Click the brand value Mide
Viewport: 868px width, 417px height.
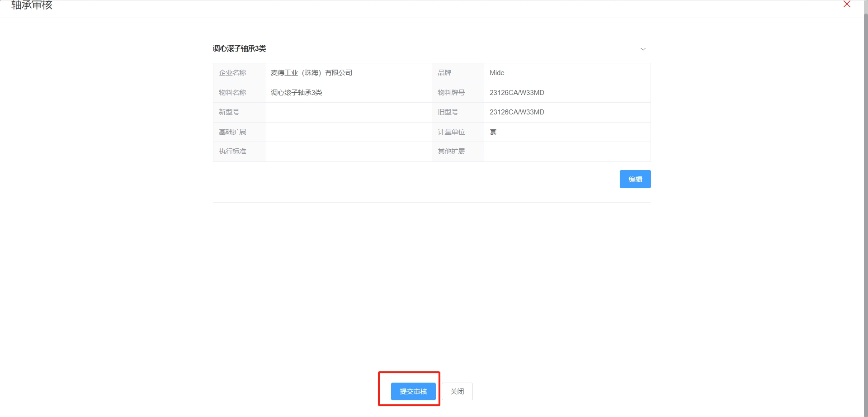497,73
